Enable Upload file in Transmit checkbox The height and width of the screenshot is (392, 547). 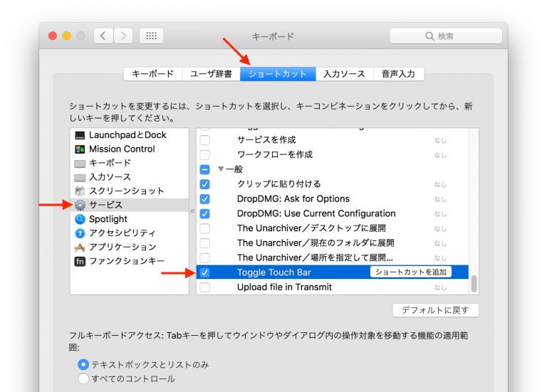click(x=205, y=287)
